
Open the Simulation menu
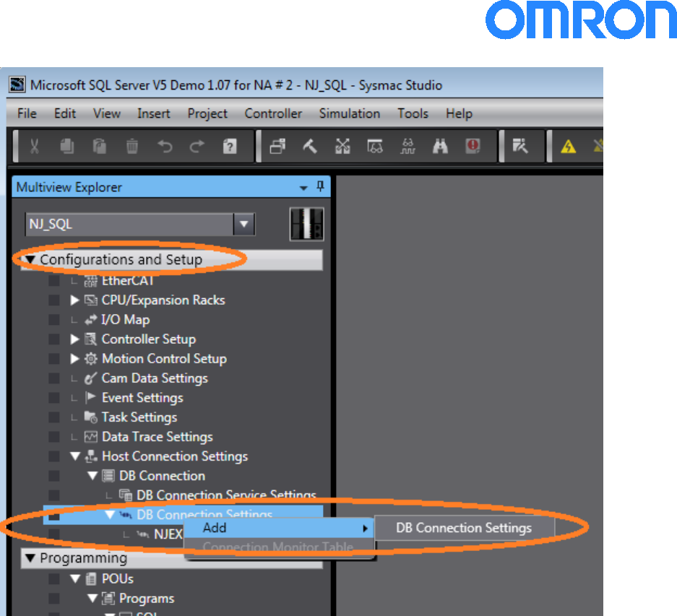349,113
